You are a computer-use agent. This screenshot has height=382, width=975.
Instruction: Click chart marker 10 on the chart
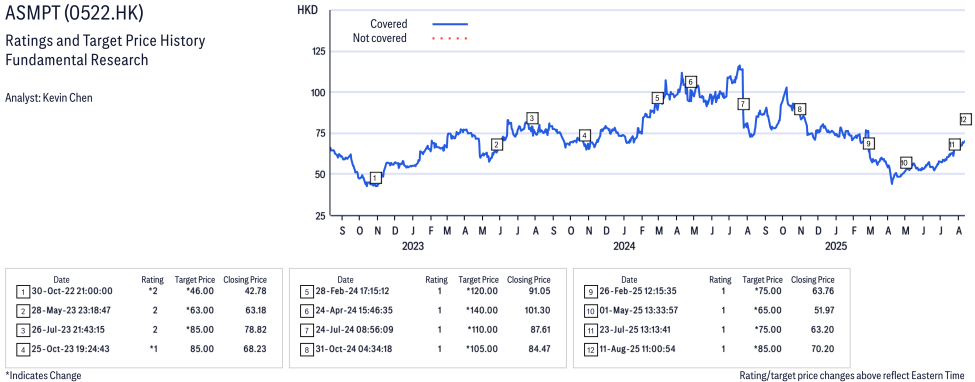[905, 163]
